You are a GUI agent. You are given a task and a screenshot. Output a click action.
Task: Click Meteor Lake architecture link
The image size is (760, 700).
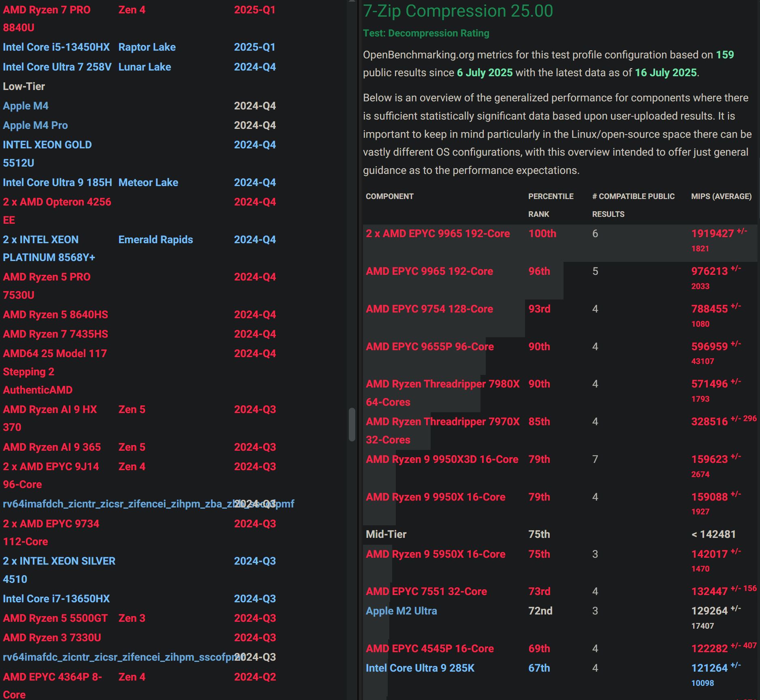[148, 182]
